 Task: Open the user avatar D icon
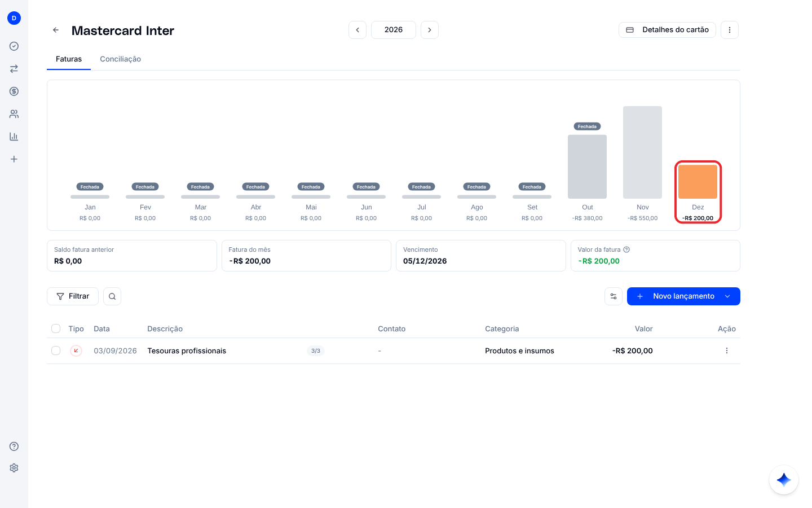point(14,18)
